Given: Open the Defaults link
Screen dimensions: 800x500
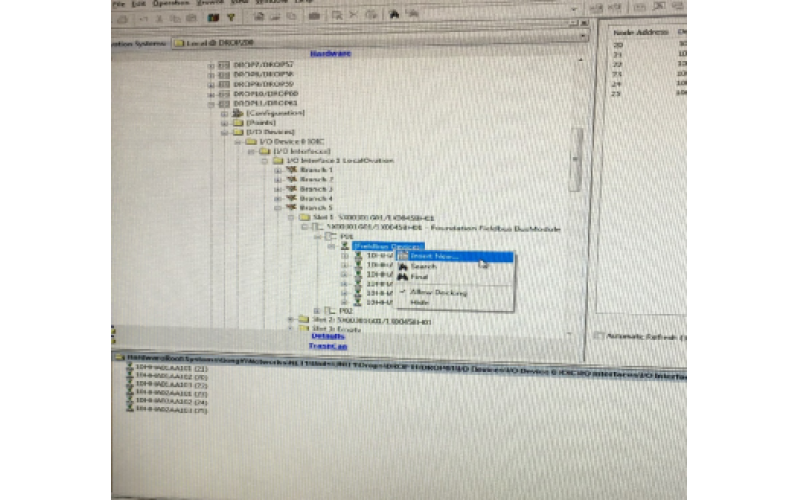Looking at the screenshot, I should [x=327, y=336].
